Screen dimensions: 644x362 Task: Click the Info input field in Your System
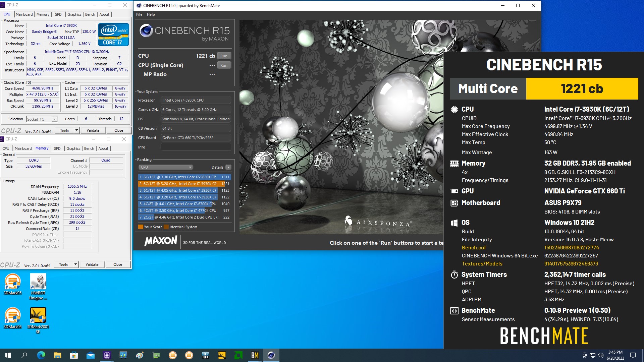(x=196, y=147)
